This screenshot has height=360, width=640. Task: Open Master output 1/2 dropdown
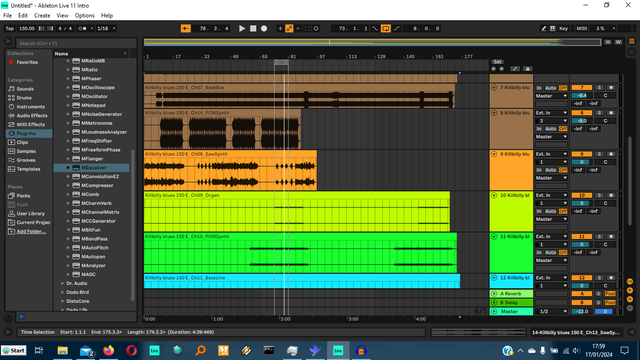pyautogui.click(x=551, y=311)
